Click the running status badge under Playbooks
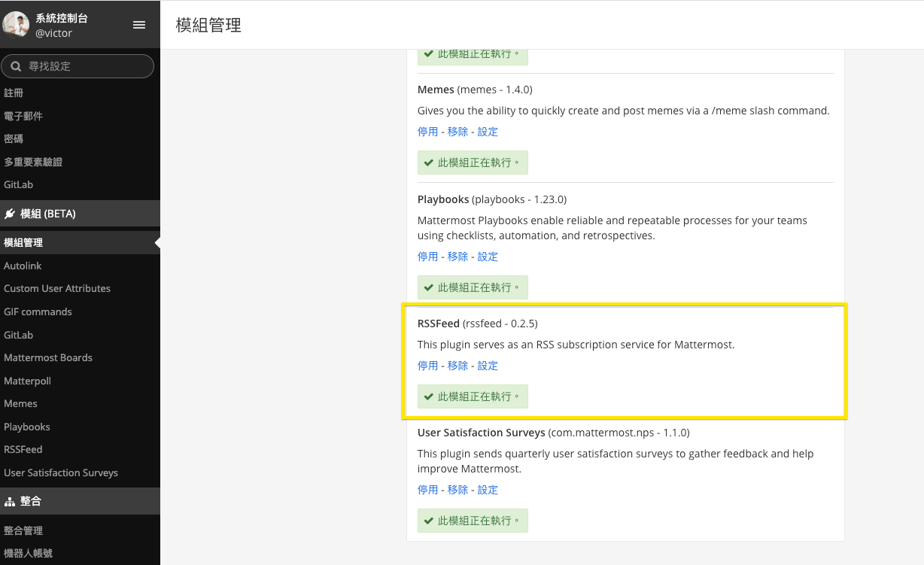This screenshot has height=565, width=924. pyautogui.click(x=473, y=287)
